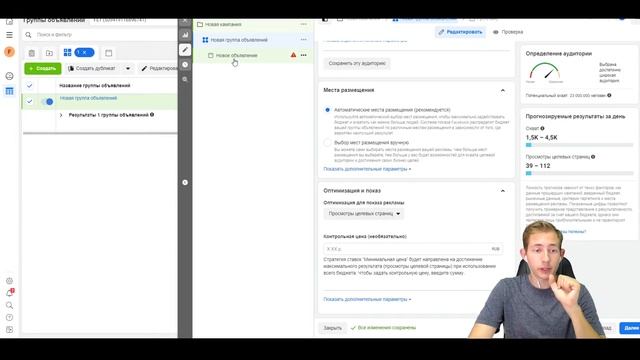Open the ads tab icon after the pill

(109, 53)
